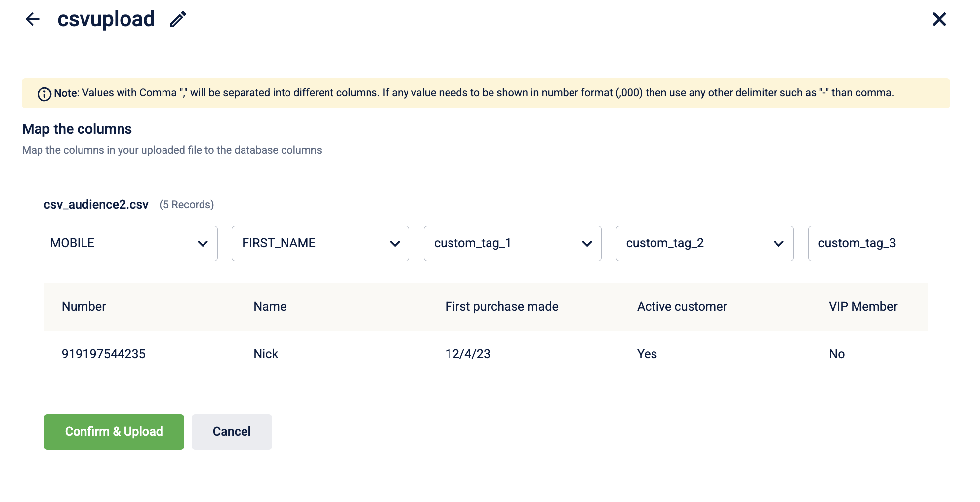This screenshot has height=502, width=980.
Task: Click the First purchase made header
Action: (x=502, y=307)
